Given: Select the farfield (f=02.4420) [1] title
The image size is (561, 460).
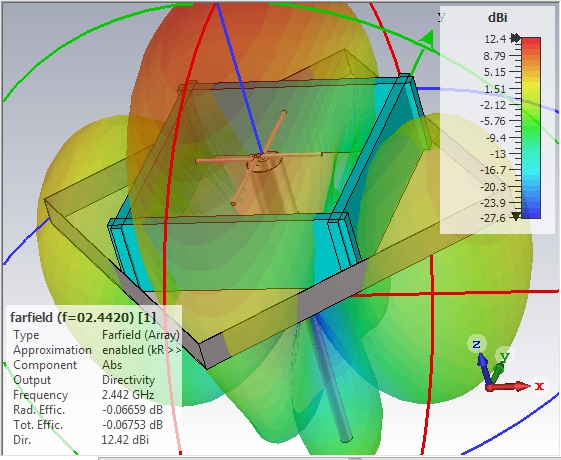Looking at the screenshot, I should [x=83, y=317].
